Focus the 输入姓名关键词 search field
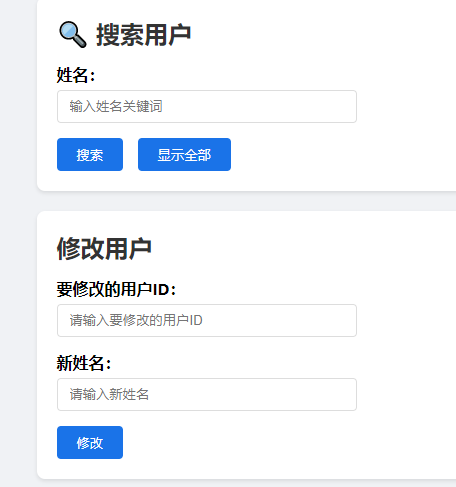The width and height of the screenshot is (456, 487). coord(207,106)
